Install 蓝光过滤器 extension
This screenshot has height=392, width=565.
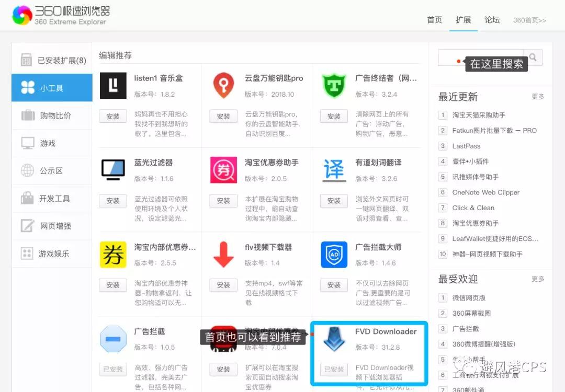tap(113, 201)
